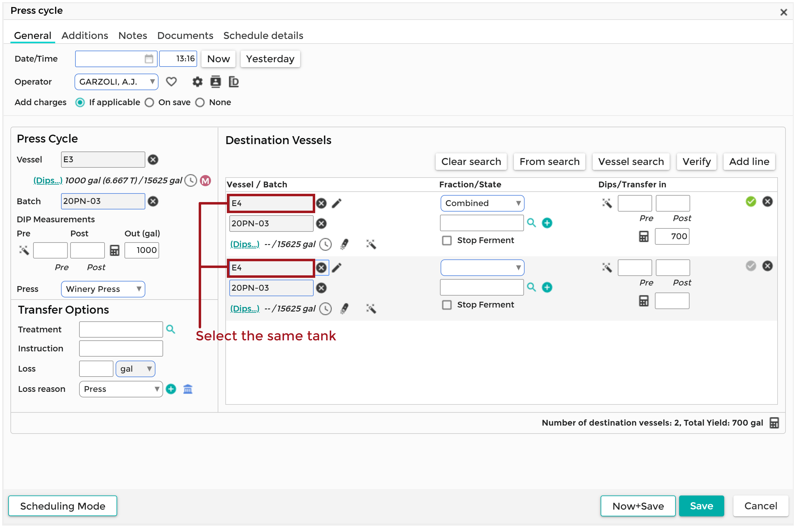
Task: Click the Cancel button
Action: point(761,506)
